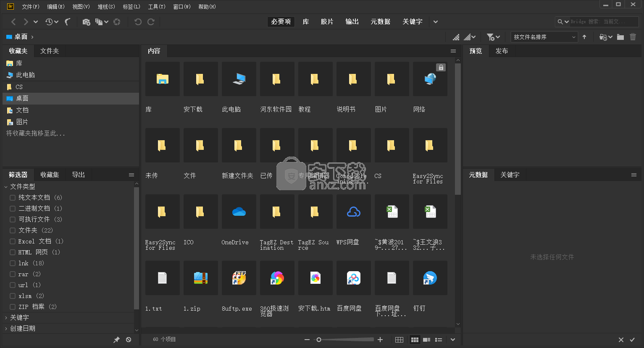Click the Camera Raw aperture icon
Image resolution: width=644 pixels, height=348 pixels.
(117, 22)
